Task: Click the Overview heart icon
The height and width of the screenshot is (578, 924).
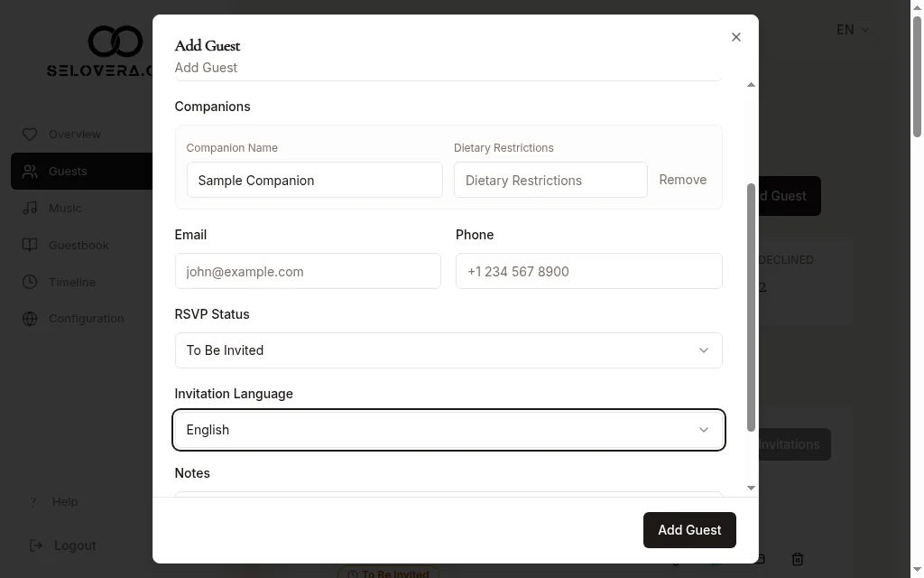Action: [30, 135]
